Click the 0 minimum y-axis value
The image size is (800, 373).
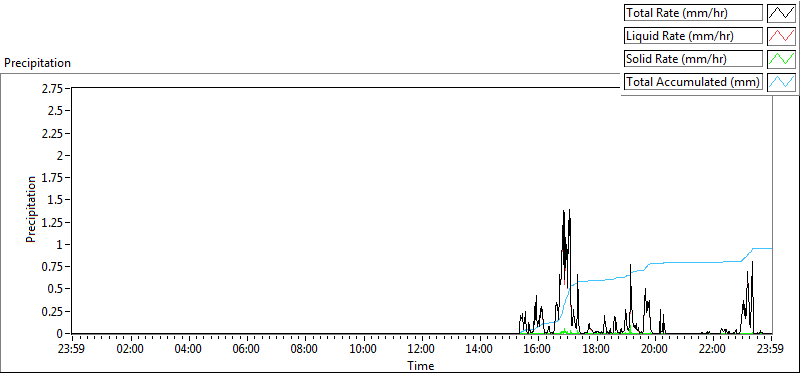(x=61, y=333)
